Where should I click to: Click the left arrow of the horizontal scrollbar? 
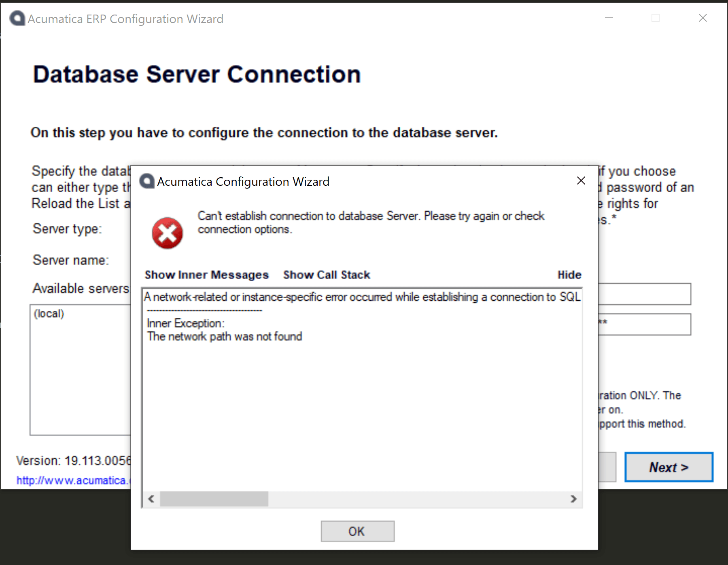click(x=151, y=499)
